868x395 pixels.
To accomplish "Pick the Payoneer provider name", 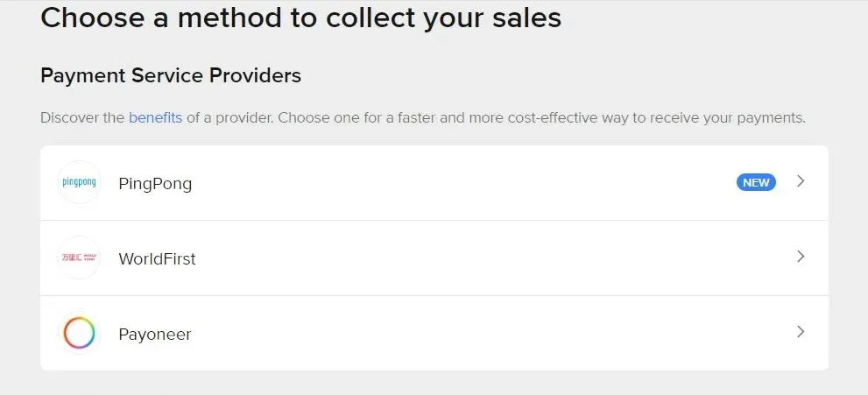I will coord(155,335).
